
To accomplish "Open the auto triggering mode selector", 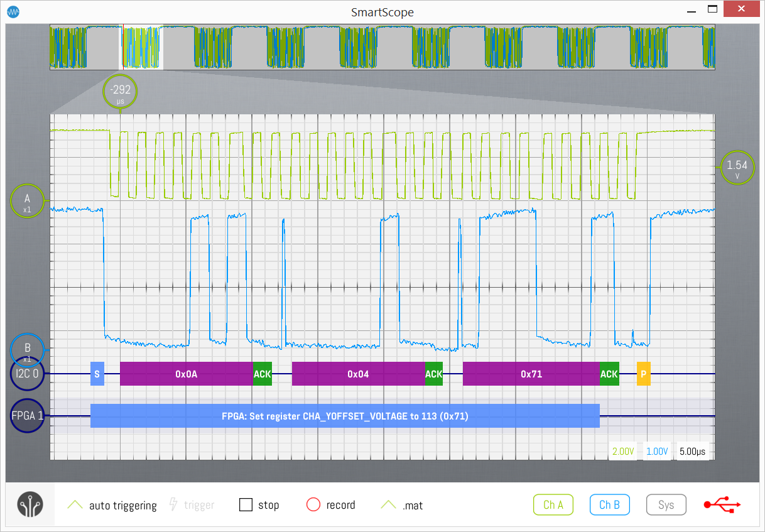I will pos(113,505).
